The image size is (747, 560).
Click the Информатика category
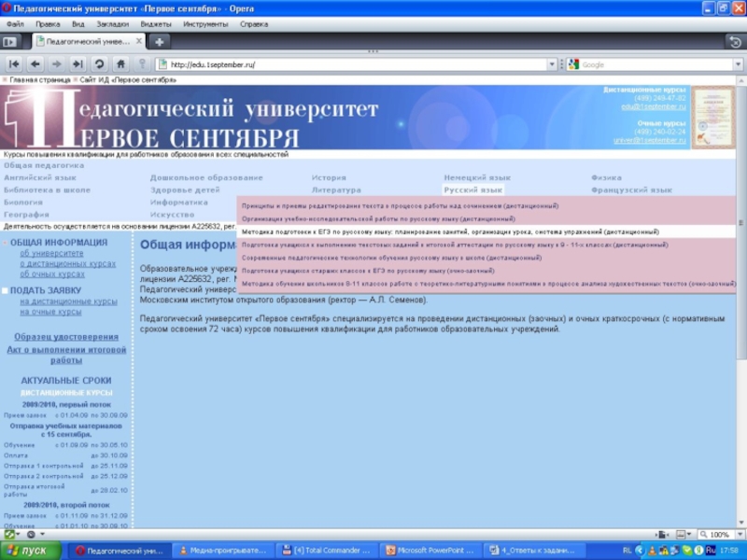pos(178,203)
